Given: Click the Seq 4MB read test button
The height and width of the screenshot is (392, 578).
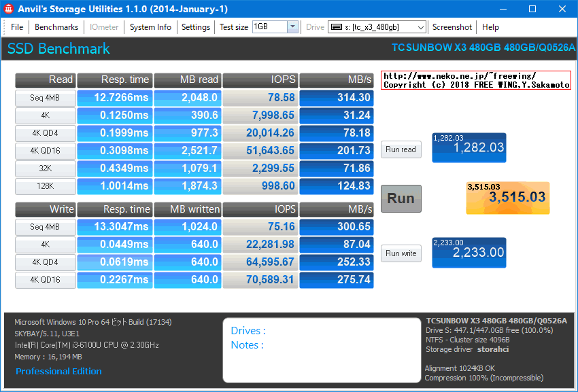Looking at the screenshot, I should point(46,98).
